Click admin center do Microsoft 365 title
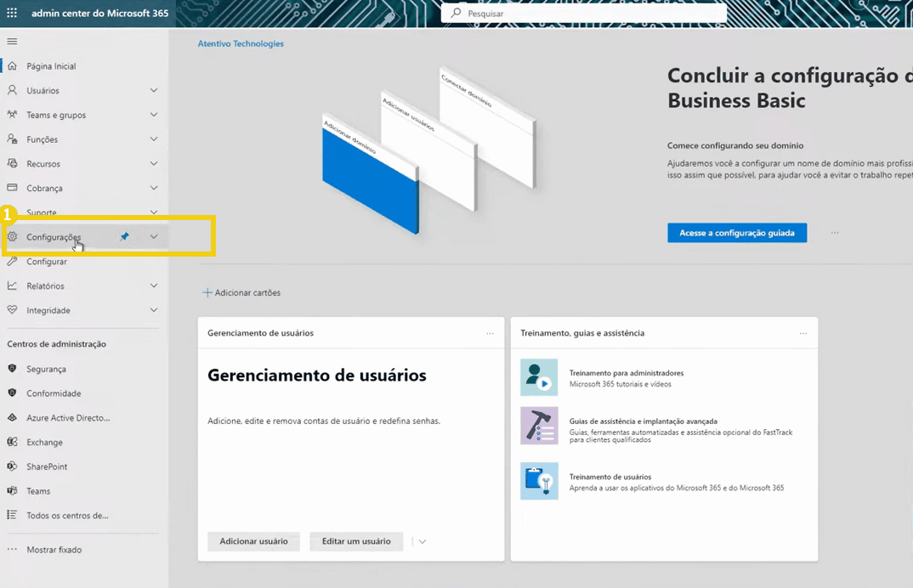This screenshot has height=588, width=913. [99, 13]
